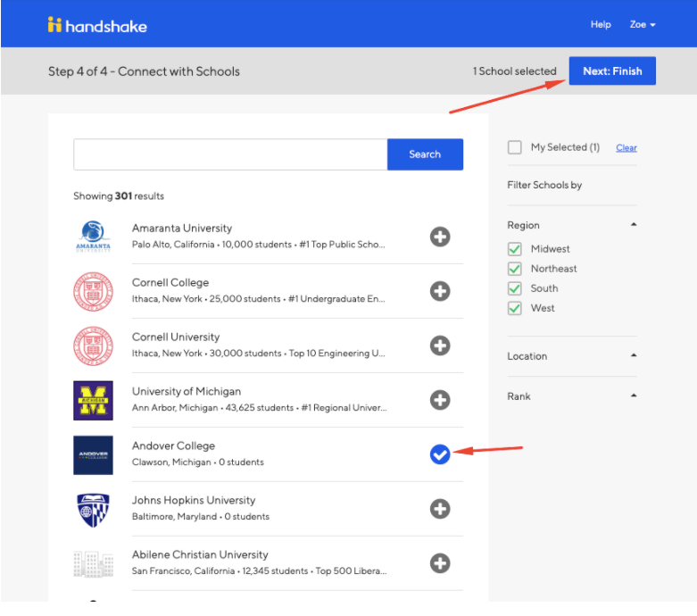Viewport: 697px width, 616px height.
Task: Click Cornell University seal logo
Action: 93,346
